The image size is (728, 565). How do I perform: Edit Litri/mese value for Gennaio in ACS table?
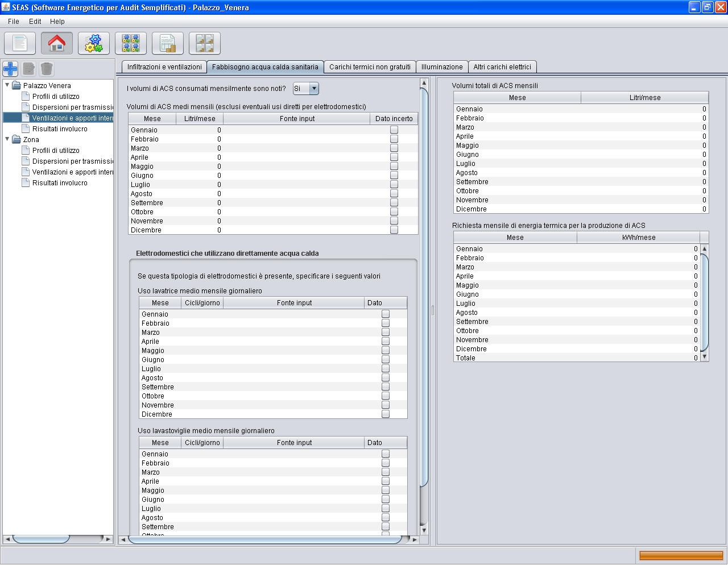200,130
